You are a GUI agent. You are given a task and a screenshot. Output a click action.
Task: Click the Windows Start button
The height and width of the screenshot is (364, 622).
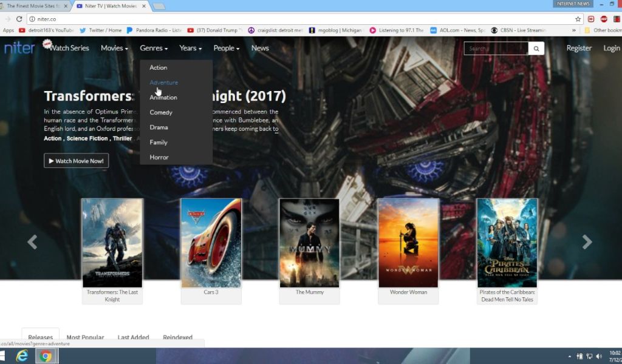point(2,356)
